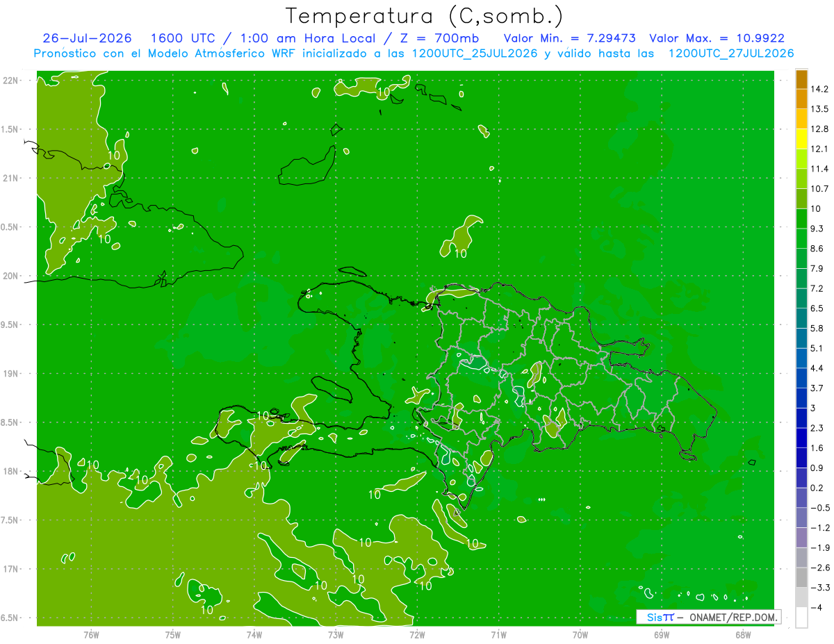Screen dimensions: 834x644
Task: Click the dark orange swatch above 14.2
Action: pyautogui.click(x=801, y=79)
